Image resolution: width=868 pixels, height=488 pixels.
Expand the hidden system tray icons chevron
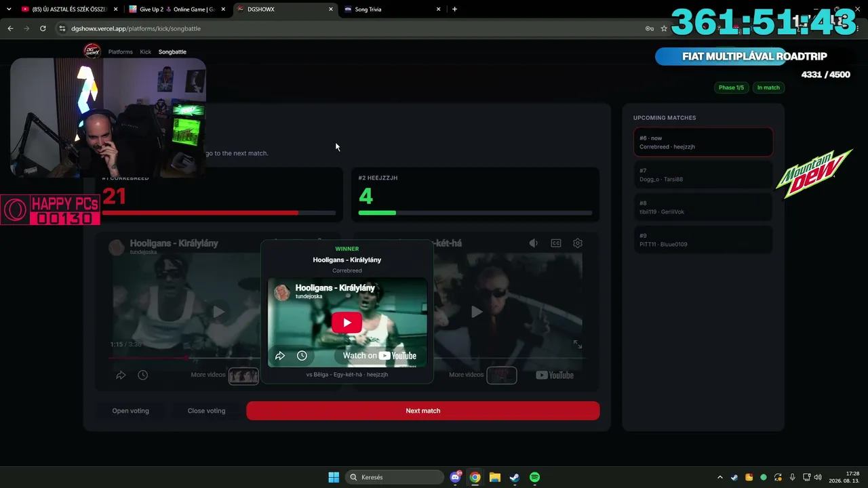click(720, 477)
